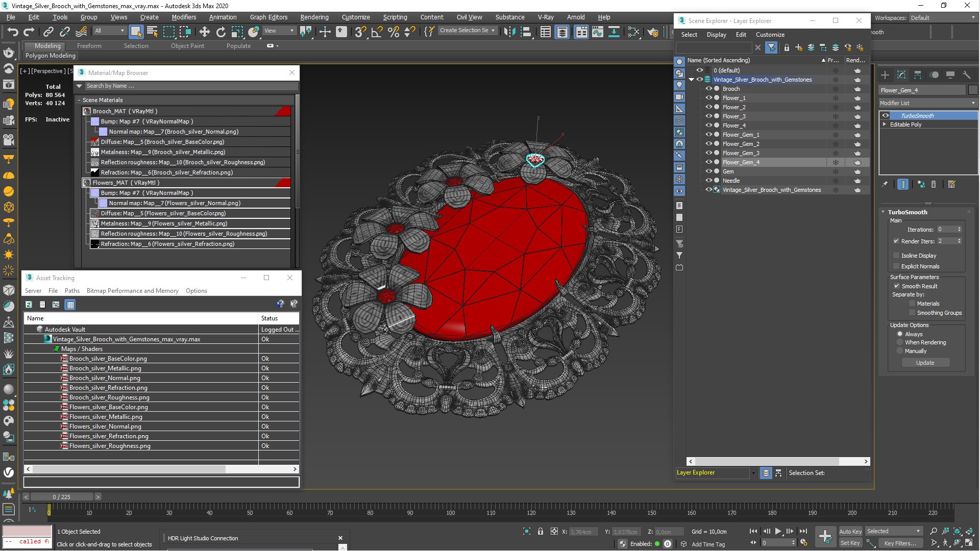Toggle the 3D Snaps tool
This screenshot has height=551, width=980.
[x=360, y=32]
